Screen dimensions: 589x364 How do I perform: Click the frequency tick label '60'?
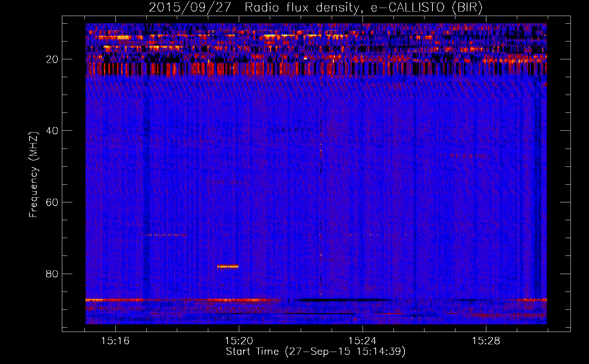pyautogui.click(x=52, y=202)
